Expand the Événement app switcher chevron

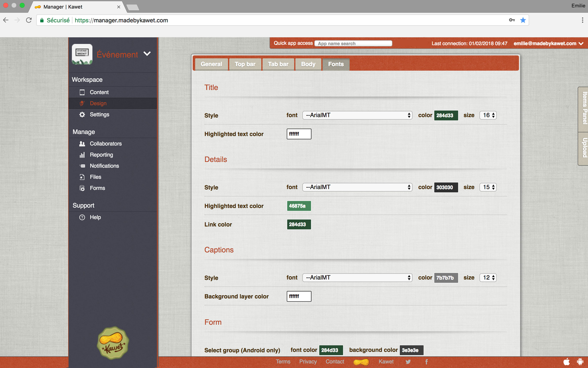click(147, 54)
